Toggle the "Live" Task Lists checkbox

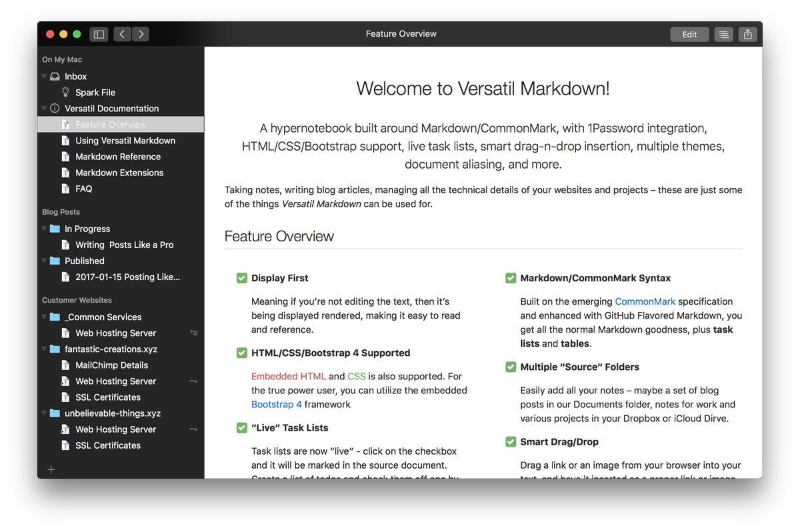pyautogui.click(x=242, y=427)
